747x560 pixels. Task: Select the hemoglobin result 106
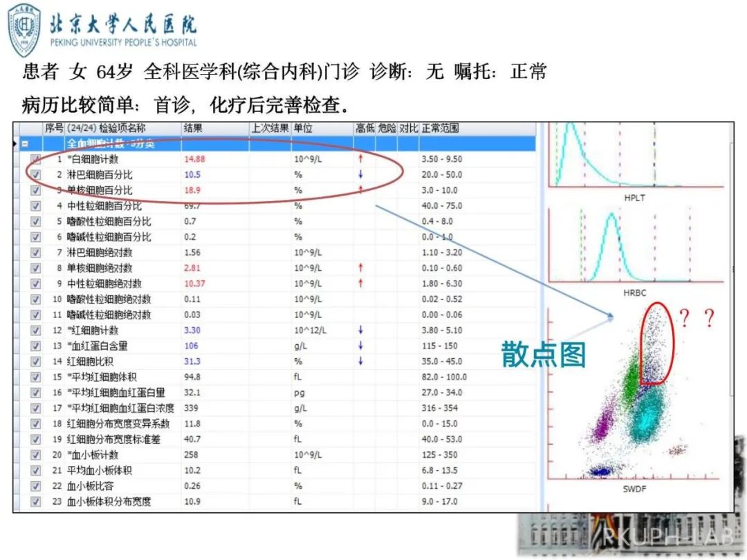pyautogui.click(x=191, y=346)
